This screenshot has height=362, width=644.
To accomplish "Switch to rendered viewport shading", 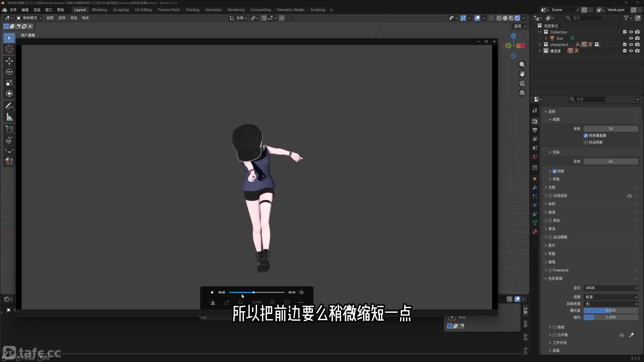I will [x=517, y=18].
